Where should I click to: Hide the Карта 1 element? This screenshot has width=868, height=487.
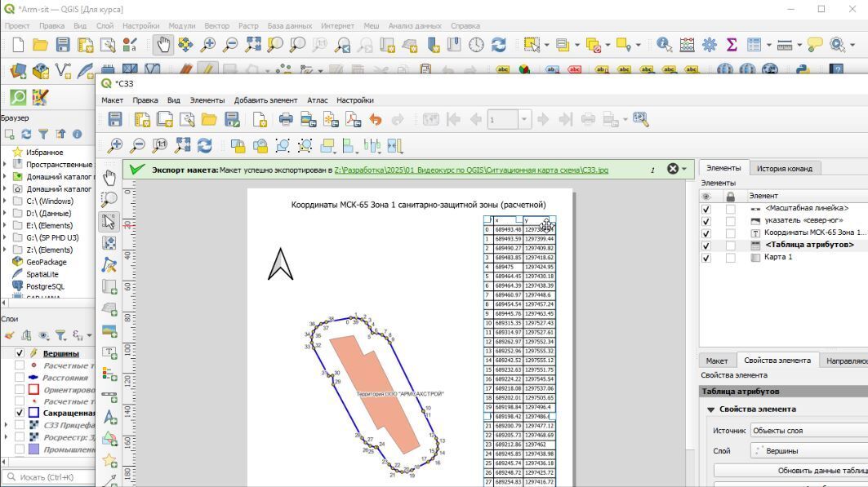click(x=706, y=258)
